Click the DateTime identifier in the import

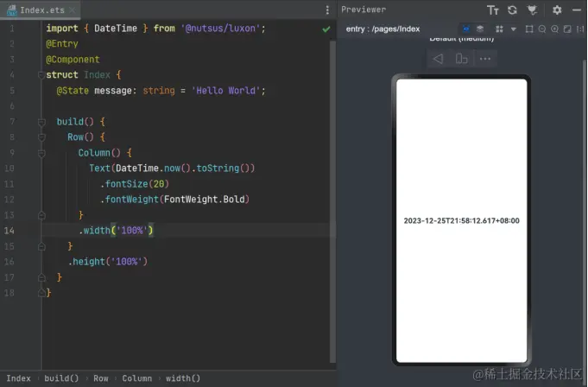(116, 29)
